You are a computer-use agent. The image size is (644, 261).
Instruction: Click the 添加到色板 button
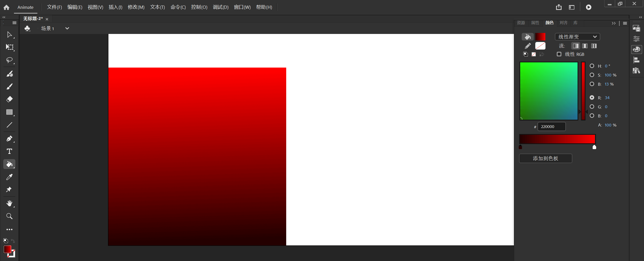click(x=545, y=158)
